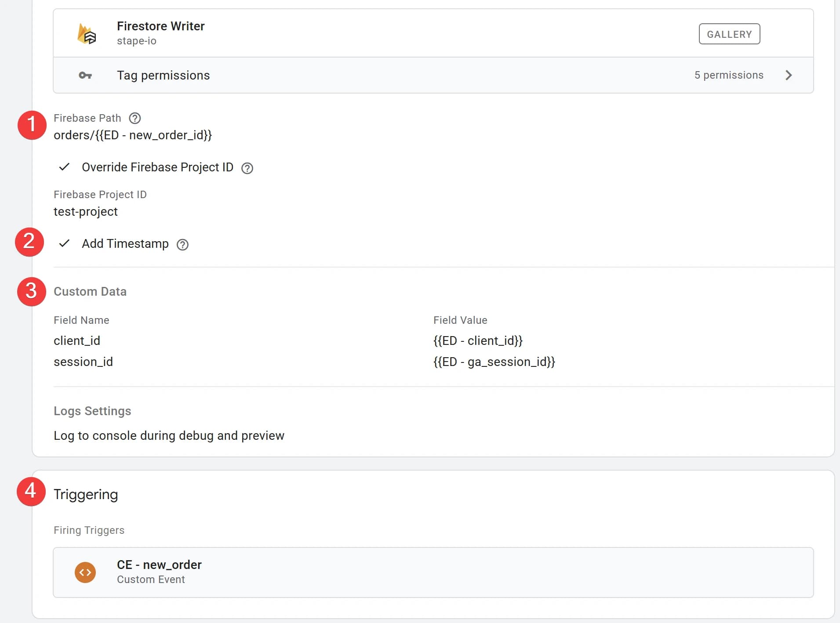The width and height of the screenshot is (840, 623).
Task: Click the orange Custom Event trigger icon
Action: tap(85, 572)
